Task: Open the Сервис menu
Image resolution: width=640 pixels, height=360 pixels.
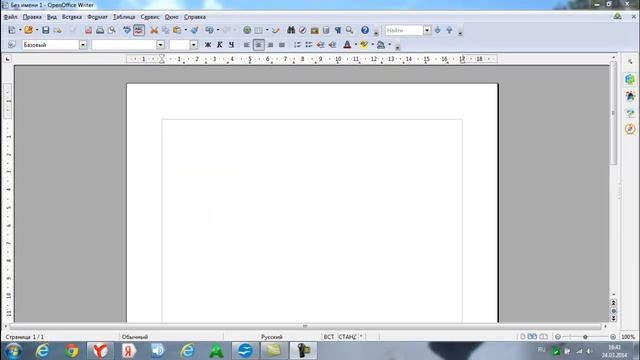Action: (150, 17)
